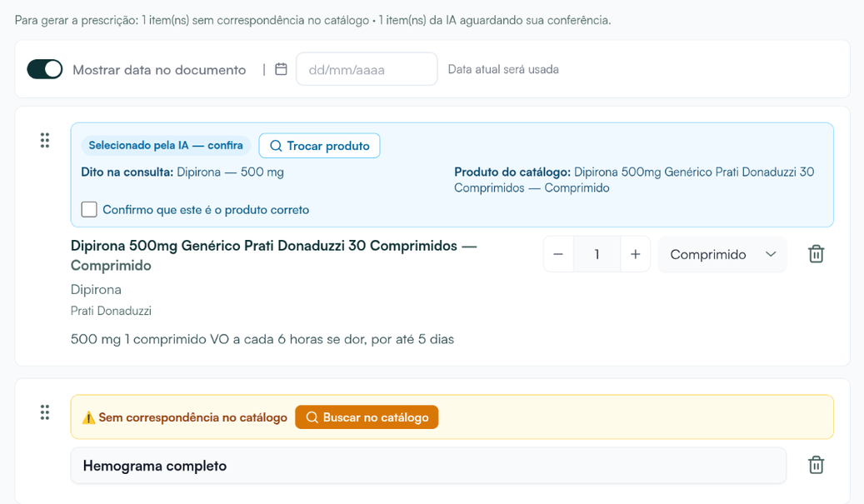Click Data atual será usada hint

(503, 69)
